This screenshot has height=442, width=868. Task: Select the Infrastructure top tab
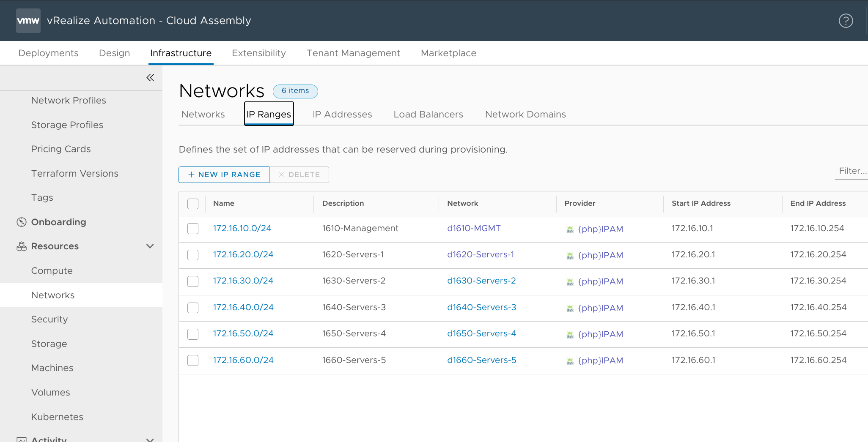click(181, 53)
